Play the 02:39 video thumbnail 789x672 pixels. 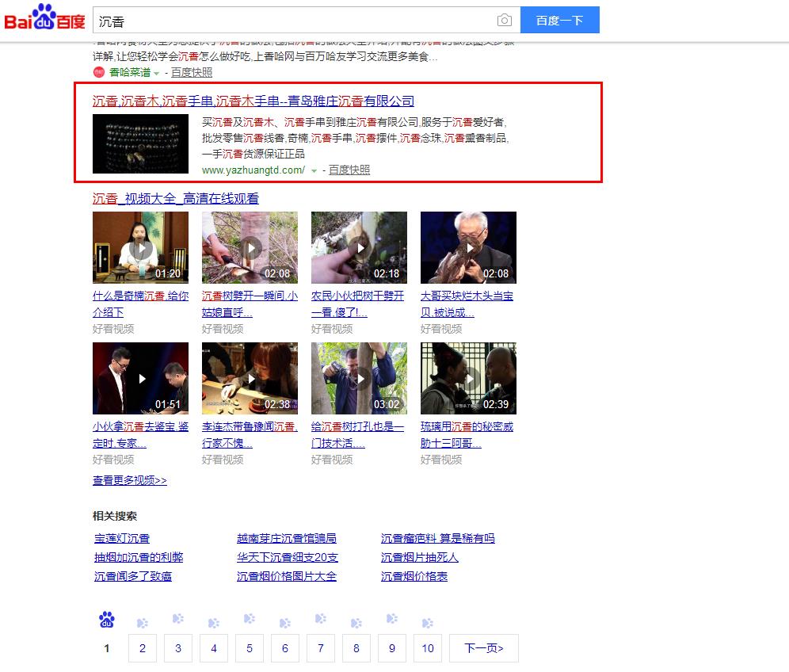click(x=468, y=379)
